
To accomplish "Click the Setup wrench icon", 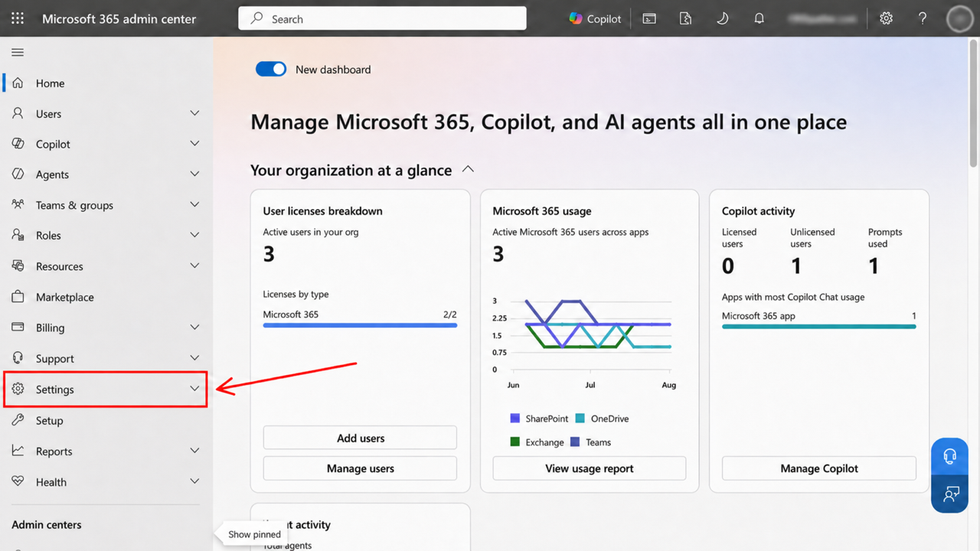I will point(18,420).
